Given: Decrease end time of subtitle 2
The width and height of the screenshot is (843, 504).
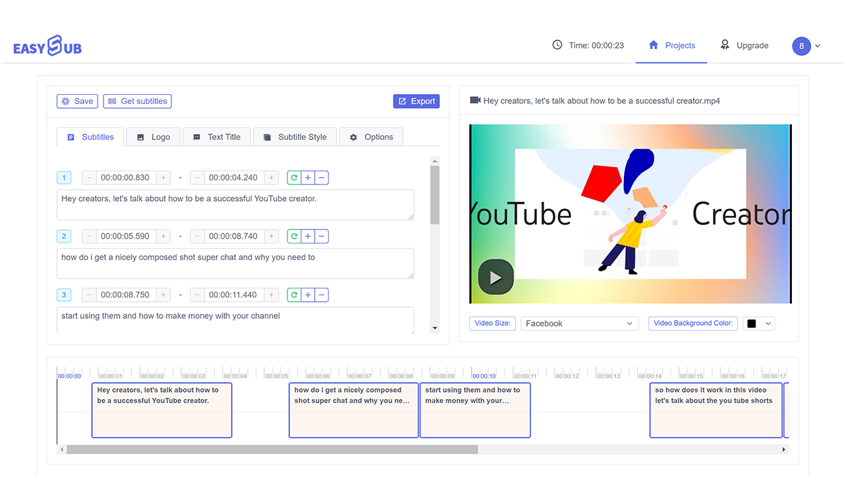Looking at the screenshot, I should pyautogui.click(x=197, y=236).
